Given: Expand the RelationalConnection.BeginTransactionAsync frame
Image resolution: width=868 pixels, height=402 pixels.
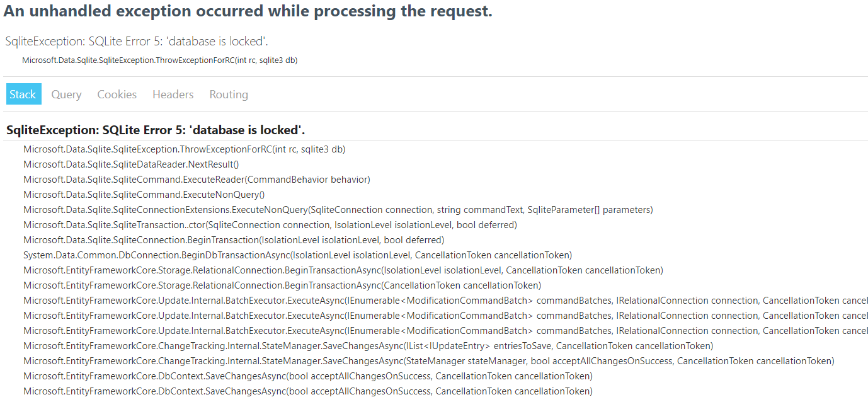Looking at the screenshot, I should 343,270.
